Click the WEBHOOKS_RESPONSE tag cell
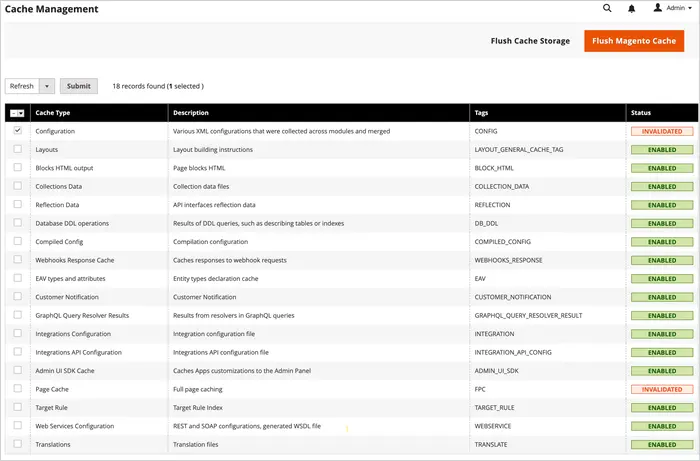Screen dimensions: 700x461 tap(508, 260)
